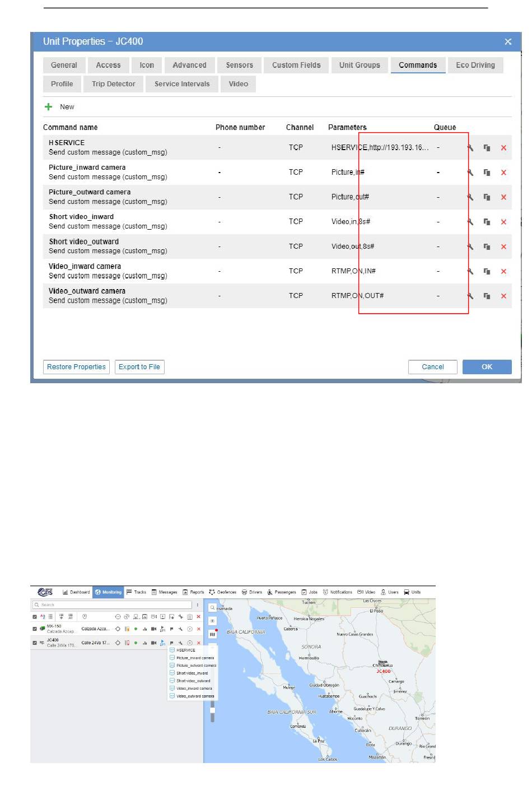Open the unit list options menu (three dots)
The height and width of the screenshot is (795, 532).
point(198,605)
